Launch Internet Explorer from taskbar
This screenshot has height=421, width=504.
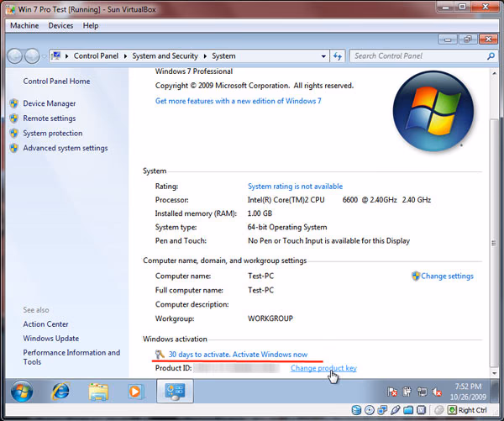click(60, 391)
